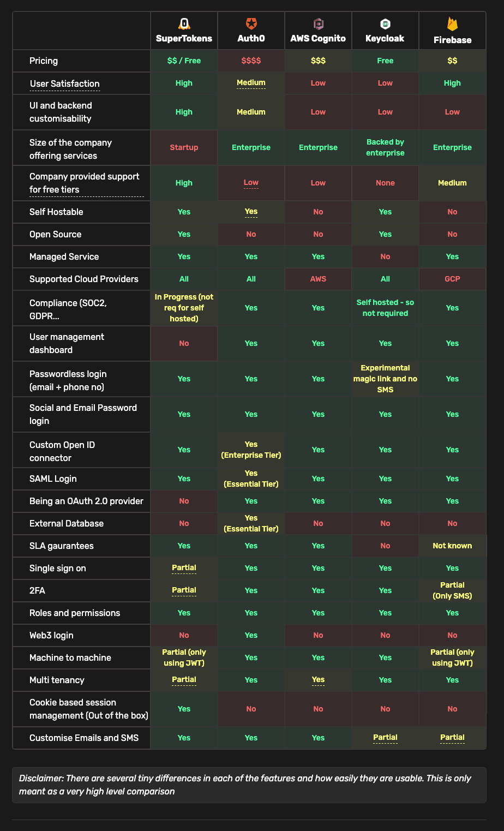This screenshot has width=504, height=831.
Task: Click underlined Partial under Keycloak Customise Emails
Action: 385,737
